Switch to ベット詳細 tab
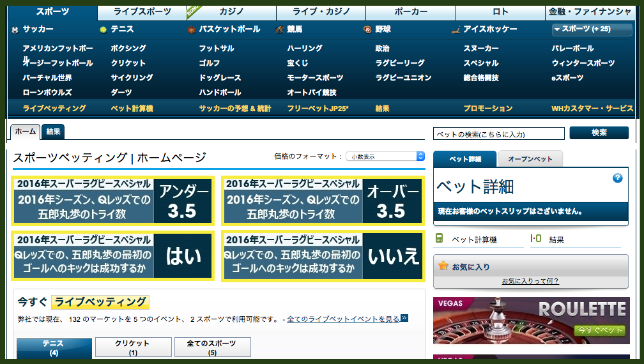Viewport: 644px width, 364px height. point(465,159)
